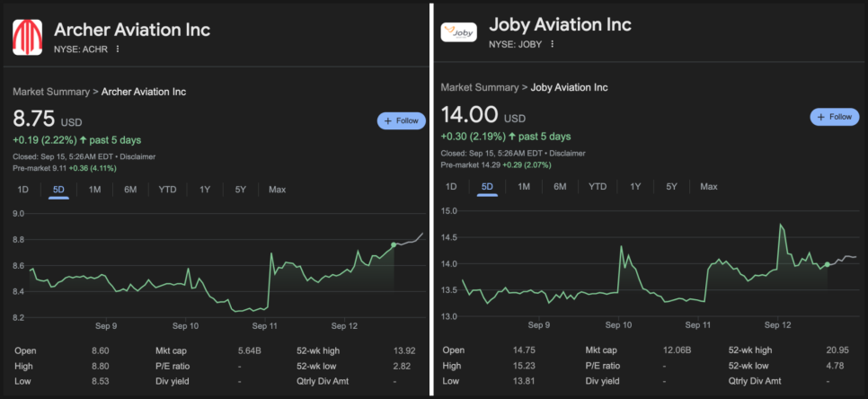
Task: Click the NYSE: ACHR ticker label
Action: 80,49
